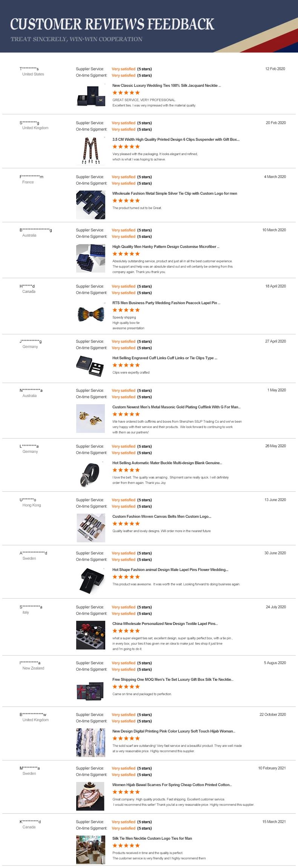Click the woven canvas belts thumbnail
Image resolution: width=298 pixels, height=868 pixels.
point(91,528)
